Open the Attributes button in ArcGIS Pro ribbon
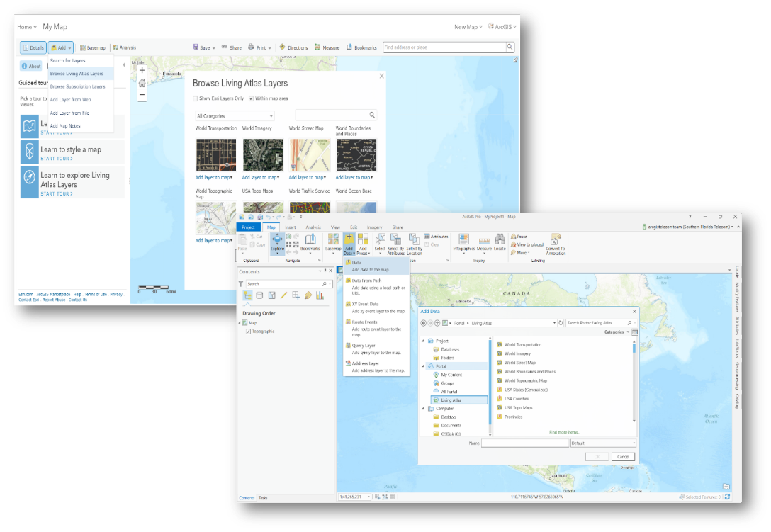The image size is (771, 532). (436, 237)
